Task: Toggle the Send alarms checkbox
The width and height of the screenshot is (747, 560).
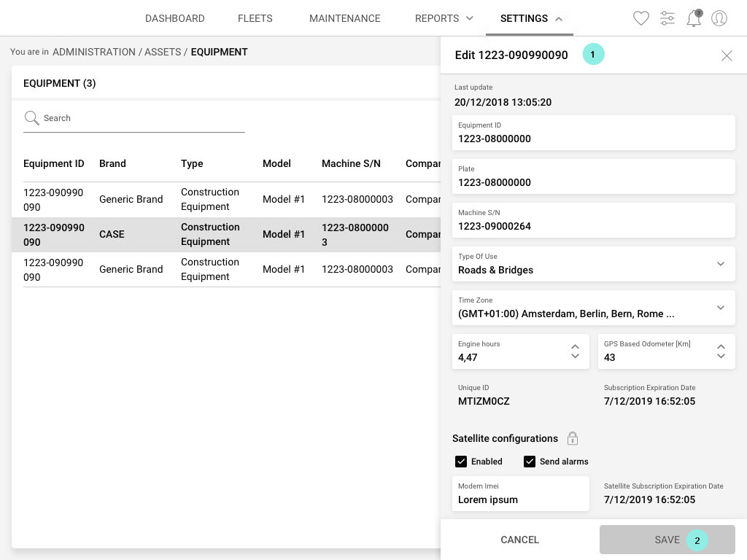Action: 530,462
